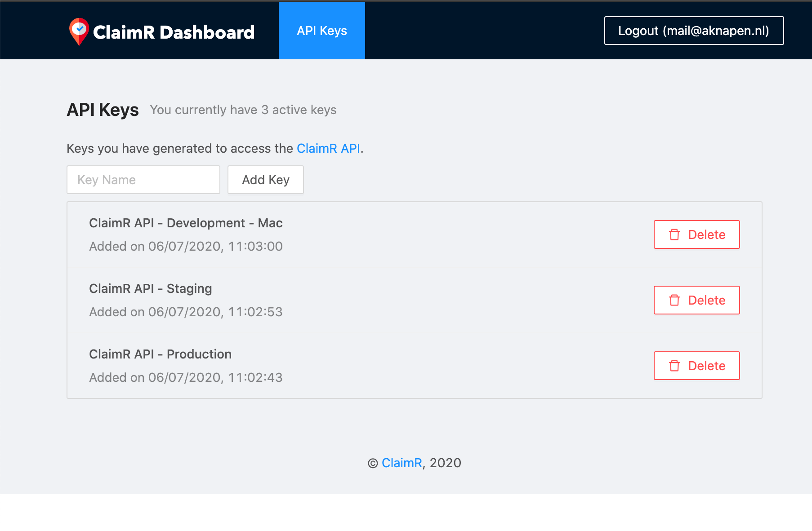
Task: Click the ClaimR map pin logo
Action: point(79,31)
